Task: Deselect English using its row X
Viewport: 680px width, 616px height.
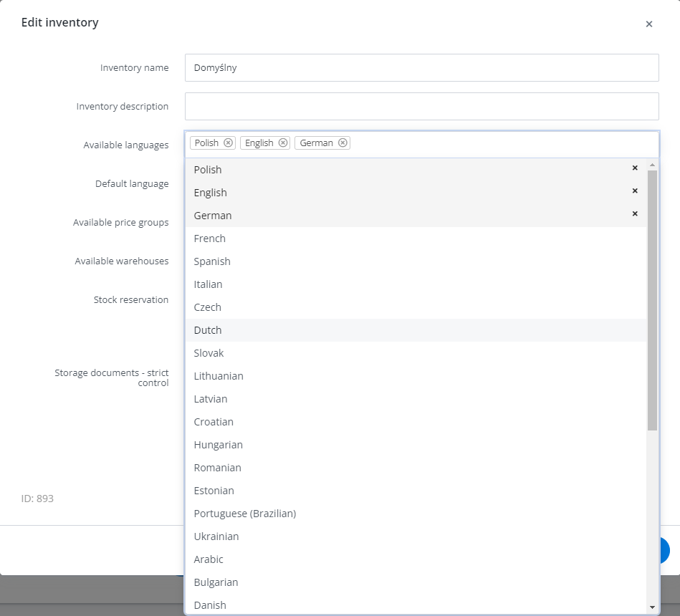Action: coord(635,191)
